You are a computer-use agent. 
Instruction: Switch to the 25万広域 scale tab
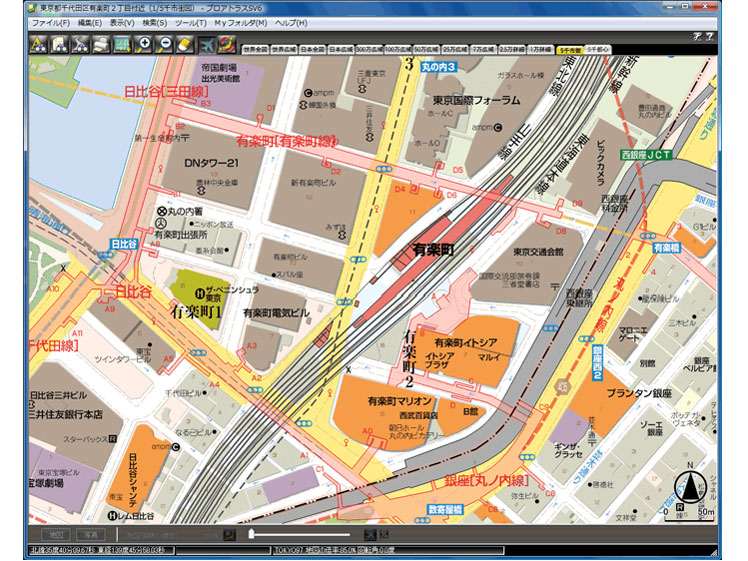[x=455, y=50]
